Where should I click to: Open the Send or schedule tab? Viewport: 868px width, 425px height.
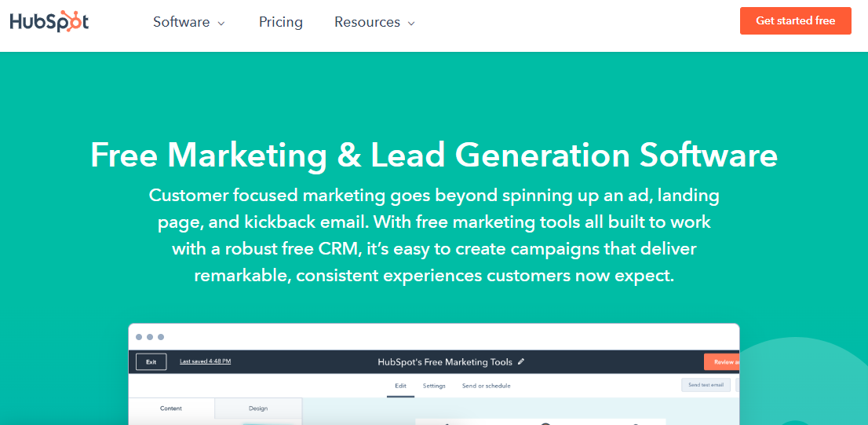(486, 386)
